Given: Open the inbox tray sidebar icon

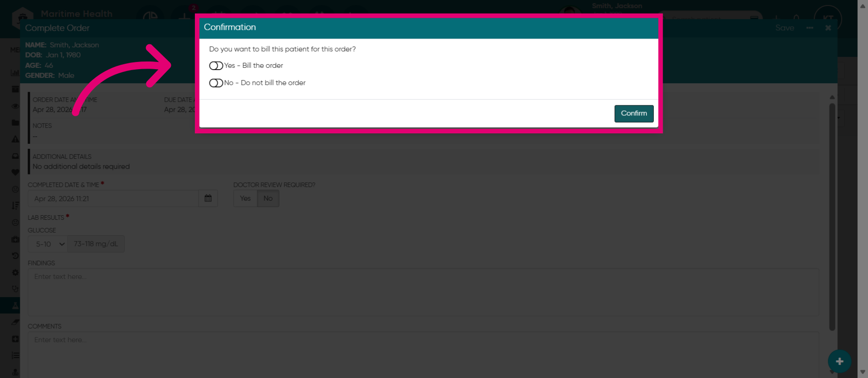Looking at the screenshot, I should click(x=15, y=156).
